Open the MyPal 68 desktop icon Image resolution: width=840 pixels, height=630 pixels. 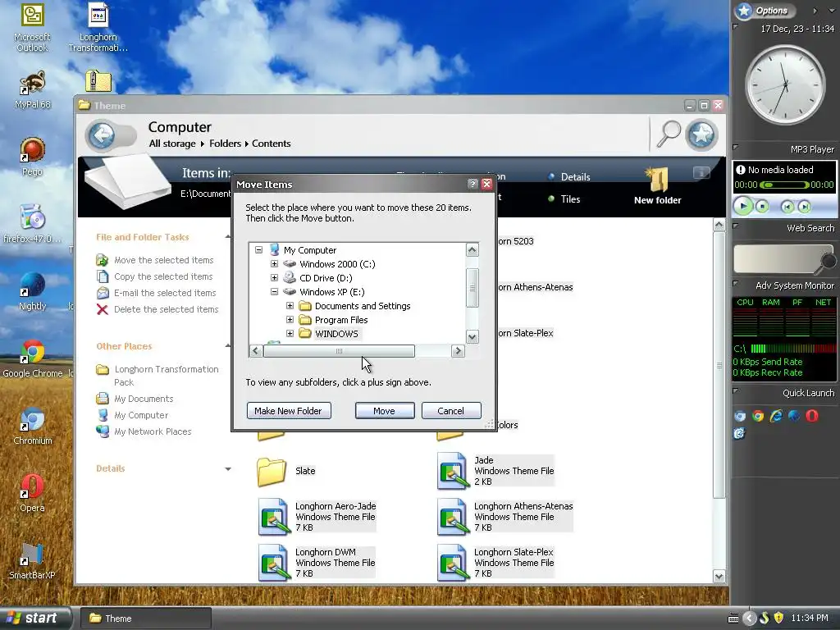pyautogui.click(x=32, y=90)
